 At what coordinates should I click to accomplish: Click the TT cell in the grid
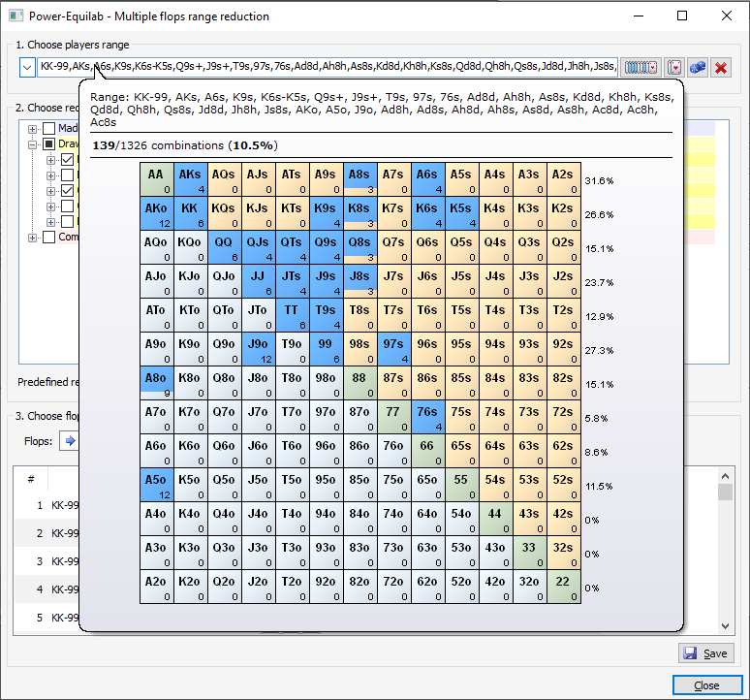293,315
